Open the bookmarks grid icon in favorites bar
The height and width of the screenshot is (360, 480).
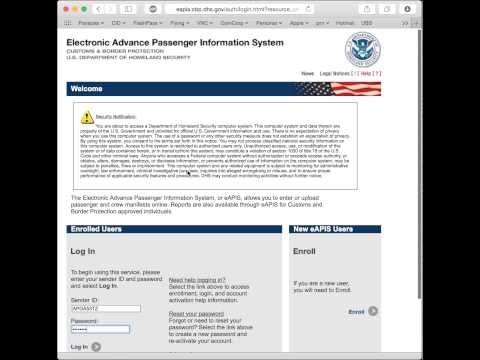click(68, 23)
